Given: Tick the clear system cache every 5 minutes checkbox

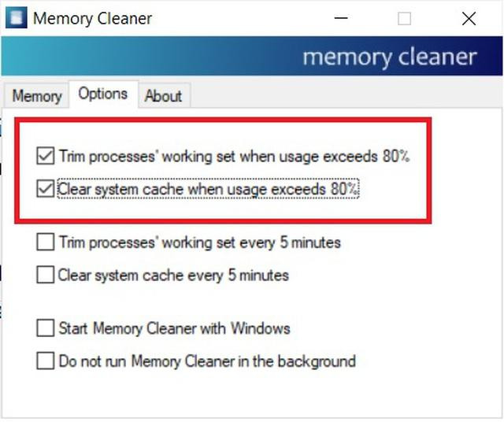Looking at the screenshot, I should click(x=45, y=276).
